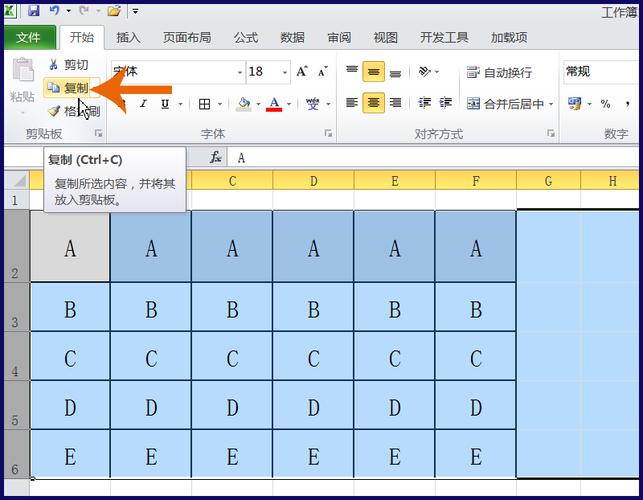Expand the customize quick access toolbar arrow

coord(135,11)
